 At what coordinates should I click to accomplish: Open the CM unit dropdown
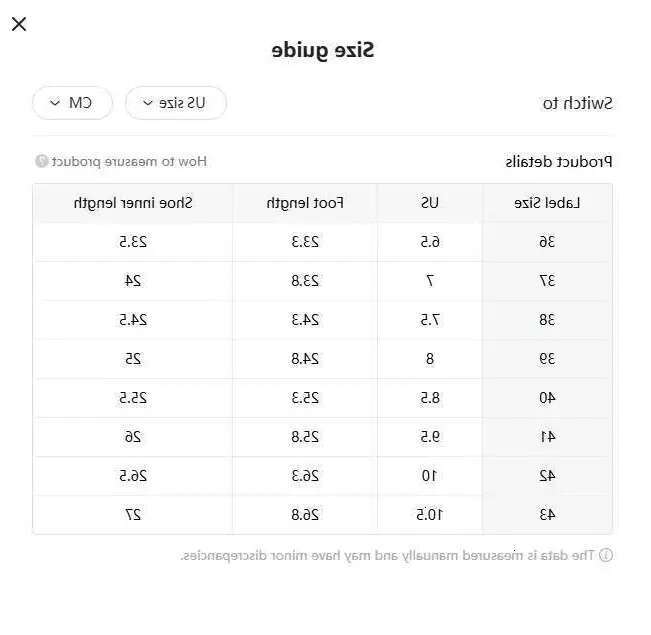click(73, 103)
